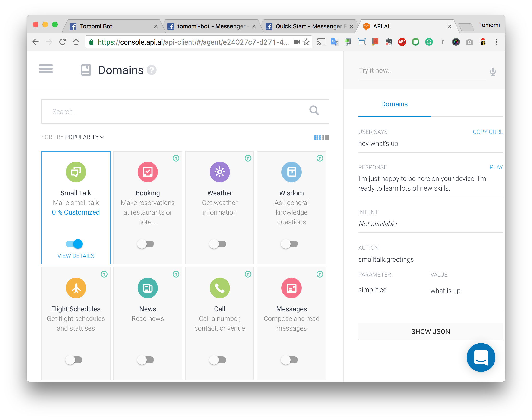Click the Weather domain sun icon
Image resolution: width=532 pixels, height=420 pixels.
(x=220, y=172)
